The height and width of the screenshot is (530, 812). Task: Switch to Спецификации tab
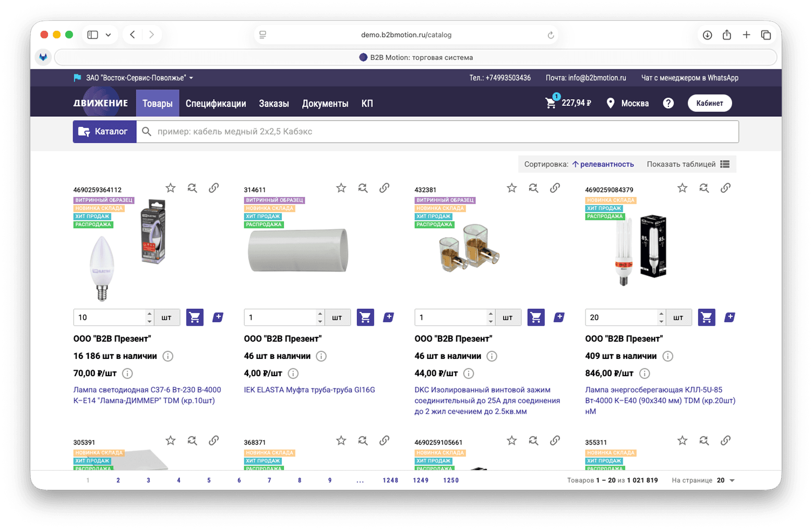pos(216,103)
